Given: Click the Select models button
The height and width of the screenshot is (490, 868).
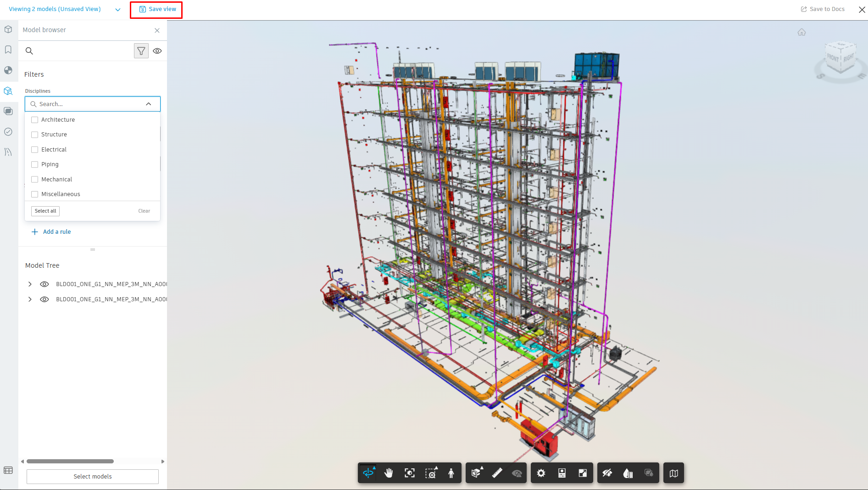Looking at the screenshot, I should point(93,477).
